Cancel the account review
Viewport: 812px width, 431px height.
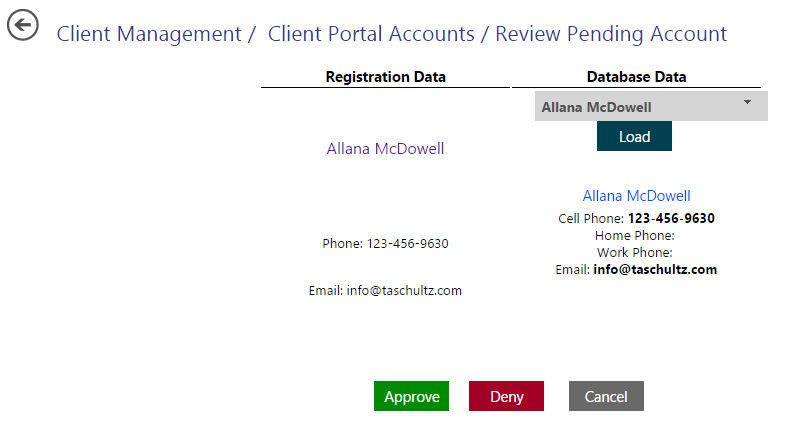[x=606, y=397]
